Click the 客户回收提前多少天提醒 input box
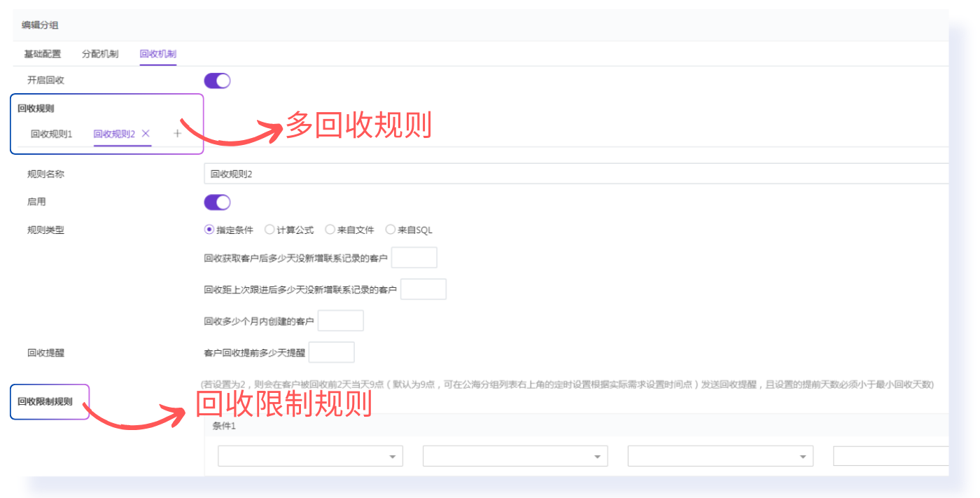 331,352
